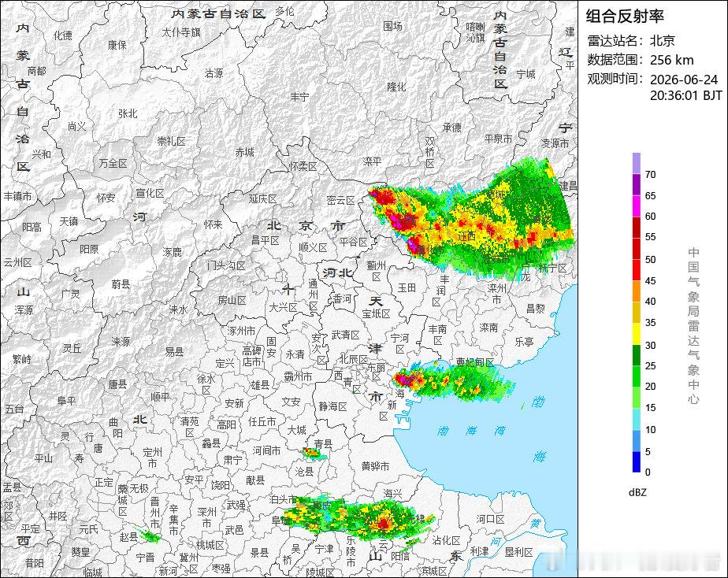Image resolution: width=728 pixels, height=578 pixels.
Task: Click the 乐亭 label
Action: [524, 342]
